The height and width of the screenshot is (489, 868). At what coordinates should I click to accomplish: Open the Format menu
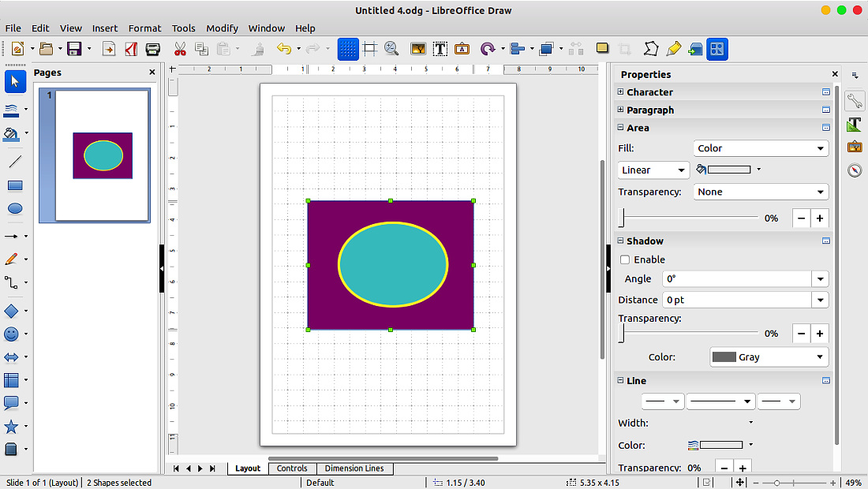pos(144,28)
